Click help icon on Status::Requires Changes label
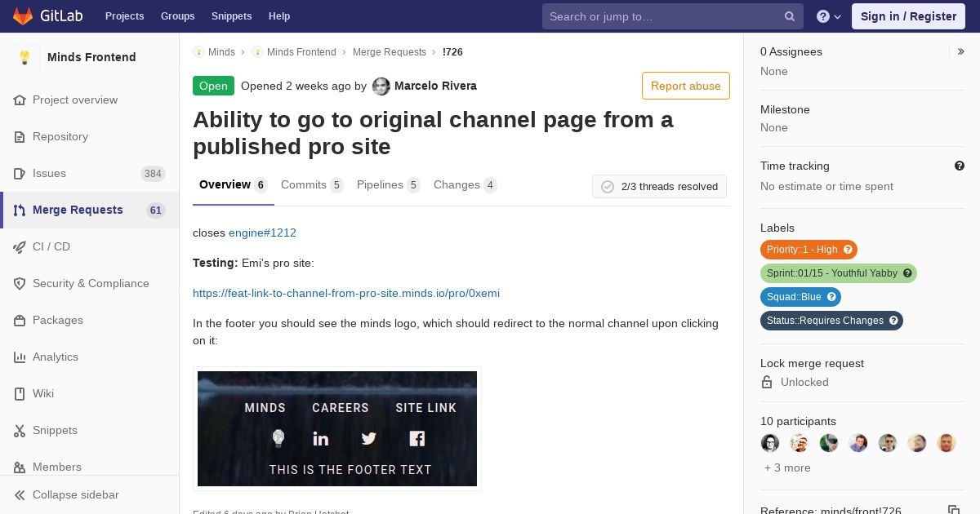Image resolution: width=980 pixels, height=514 pixels. 893,321
